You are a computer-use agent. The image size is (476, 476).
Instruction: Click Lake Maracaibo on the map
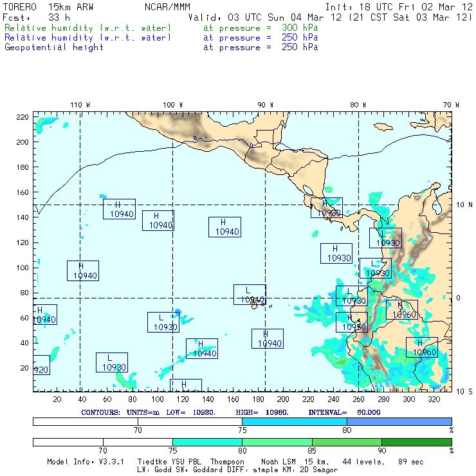click(437, 206)
